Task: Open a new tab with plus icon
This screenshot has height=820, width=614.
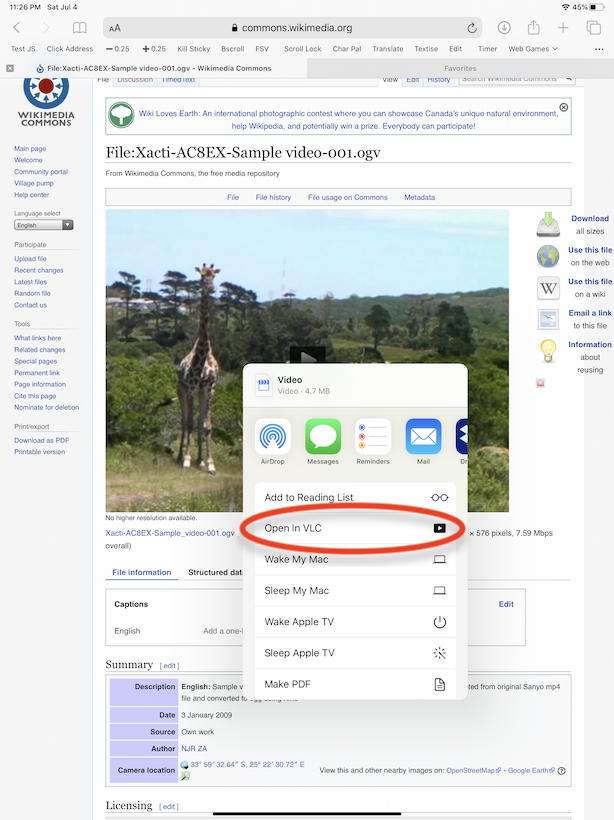Action: coord(563,28)
